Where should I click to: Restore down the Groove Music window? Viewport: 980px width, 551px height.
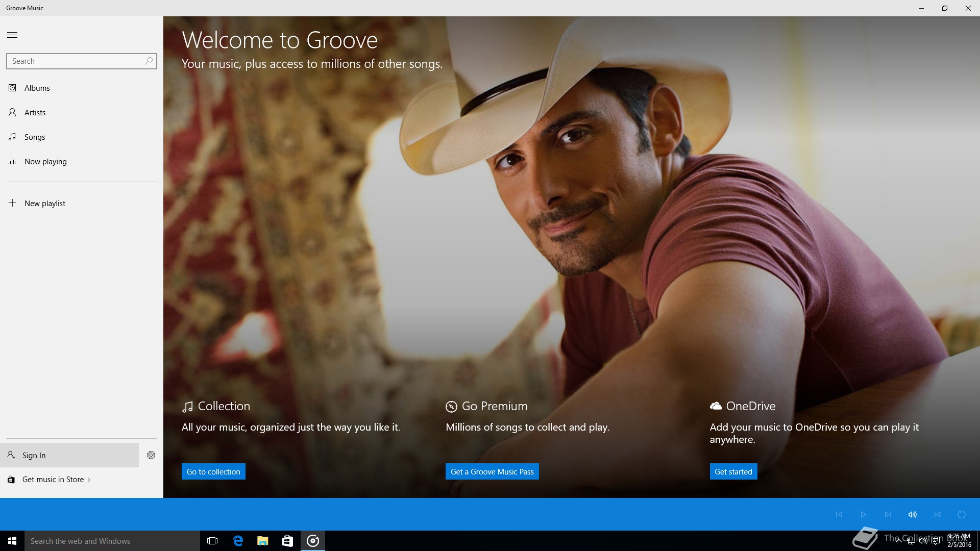(x=944, y=8)
